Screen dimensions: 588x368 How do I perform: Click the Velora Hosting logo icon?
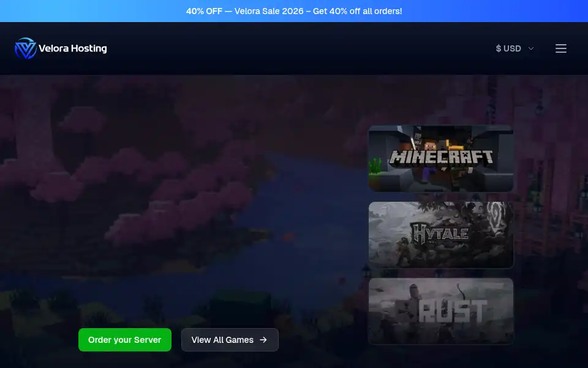point(26,48)
